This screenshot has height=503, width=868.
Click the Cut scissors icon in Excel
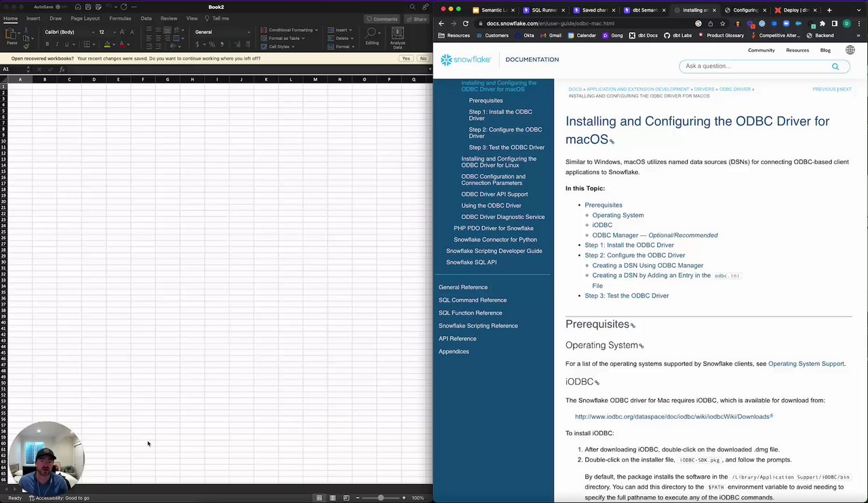tap(26, 30)
